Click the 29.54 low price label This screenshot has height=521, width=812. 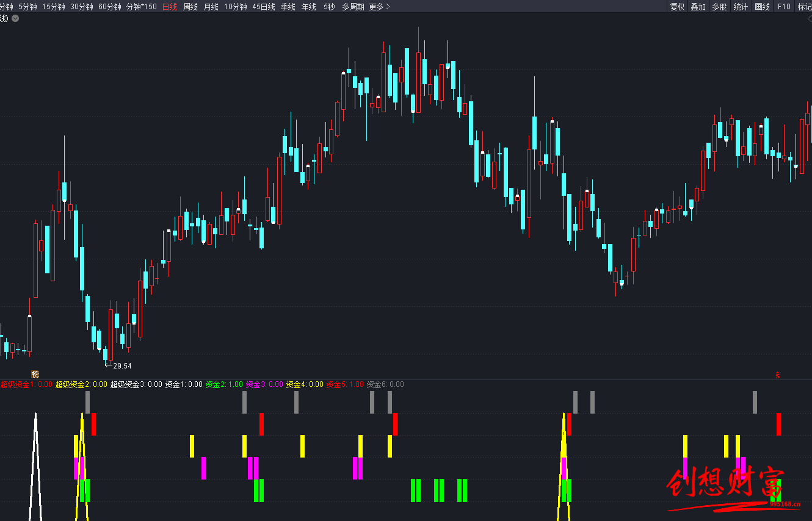pos(122,366)
